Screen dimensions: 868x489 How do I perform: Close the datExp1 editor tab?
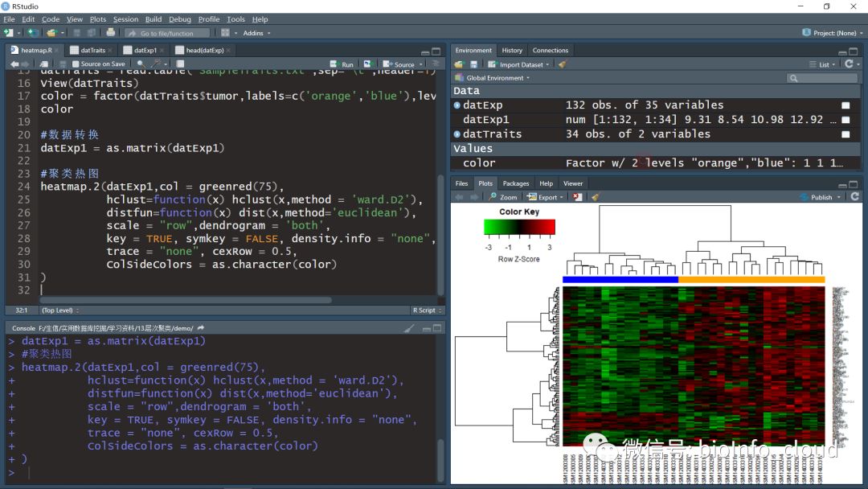click(162, 51)
